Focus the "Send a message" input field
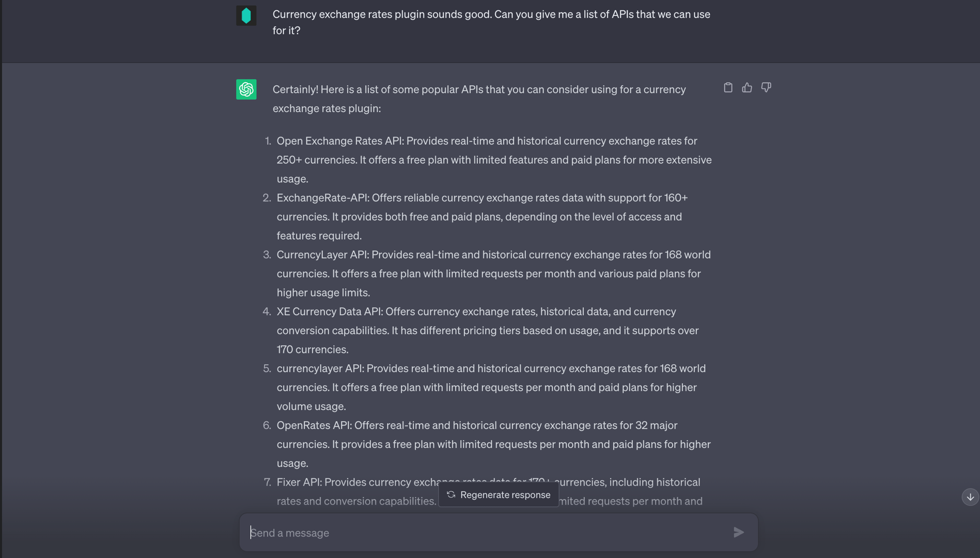980x558 pixels. point(486,533)
